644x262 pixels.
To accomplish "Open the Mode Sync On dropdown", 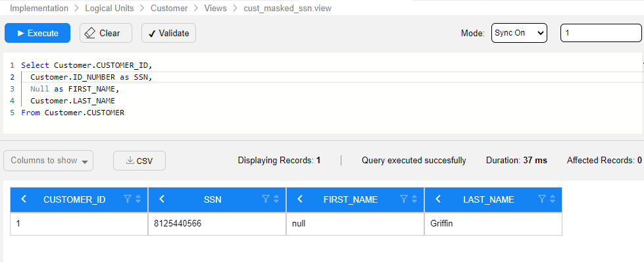I will click(x=519, y=33).
